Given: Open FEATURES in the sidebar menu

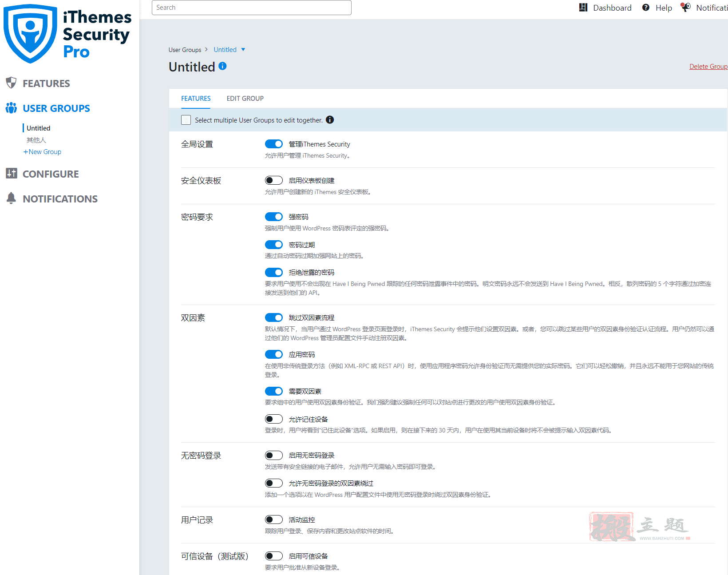Looking at the screenshot, I should click(x=46, y=83).
